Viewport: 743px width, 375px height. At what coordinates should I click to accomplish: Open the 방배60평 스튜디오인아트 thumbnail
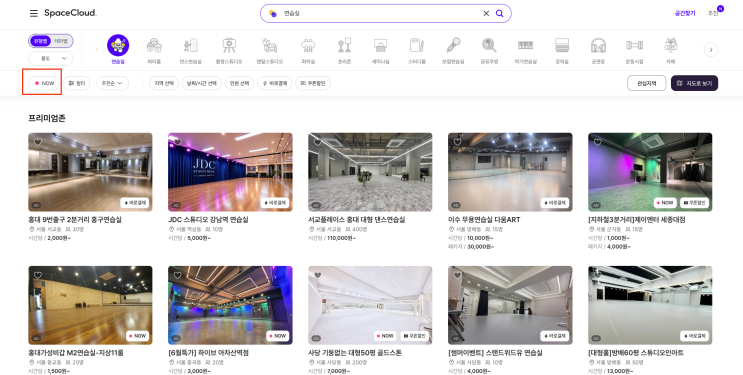[x=650, y=305]
